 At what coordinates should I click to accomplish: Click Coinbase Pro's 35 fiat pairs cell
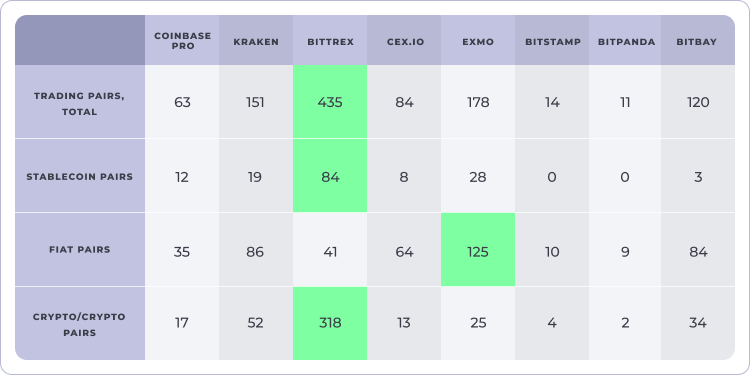182,249
